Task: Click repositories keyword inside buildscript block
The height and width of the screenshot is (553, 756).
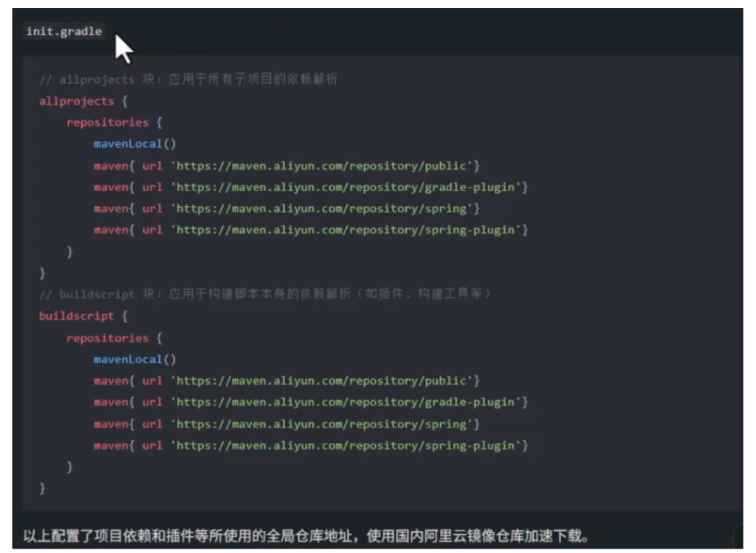Action: (107, 337)
